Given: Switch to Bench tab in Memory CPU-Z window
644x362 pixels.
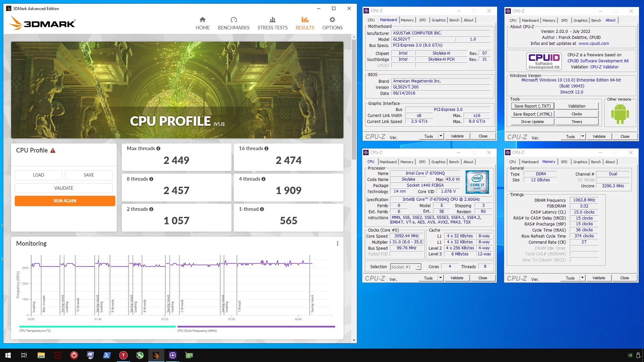Looking at the screenshot, I should pyautogui.click(x=596, y=162).
